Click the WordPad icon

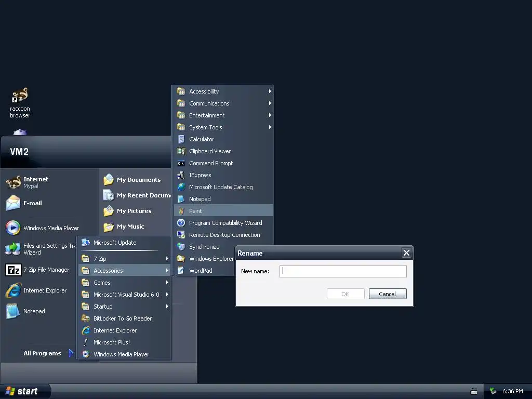181,270
